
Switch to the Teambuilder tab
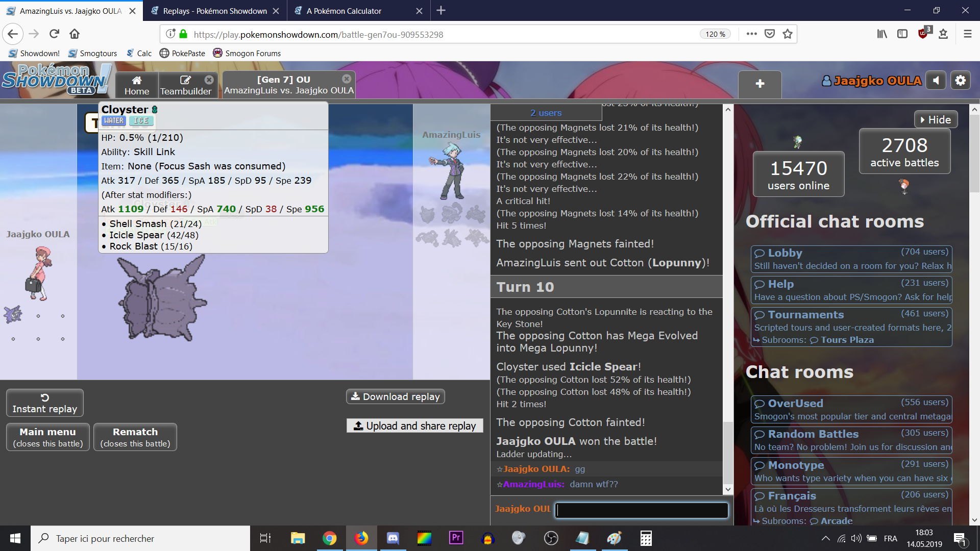[x=185, y=85]
